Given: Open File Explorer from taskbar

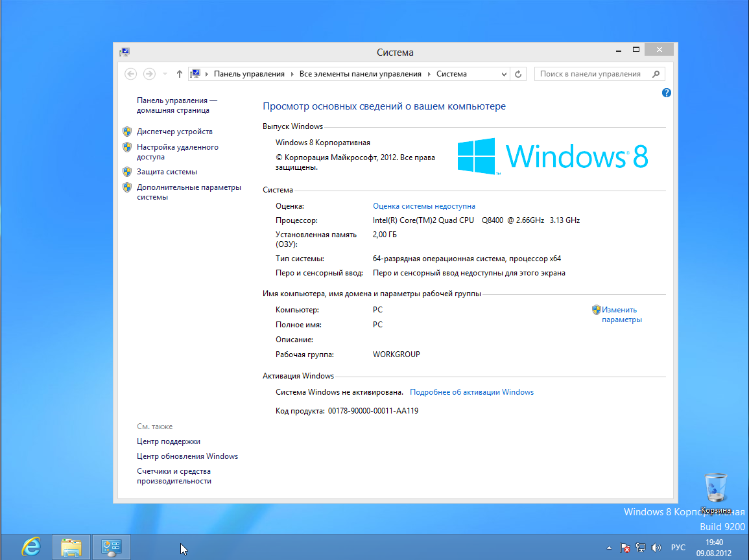Looking at the screenshot, I should pos(71,547).
